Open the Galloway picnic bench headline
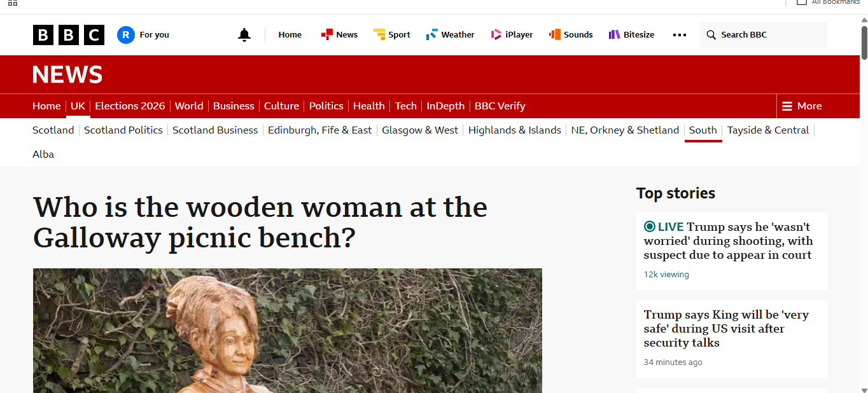 point(260,222)
